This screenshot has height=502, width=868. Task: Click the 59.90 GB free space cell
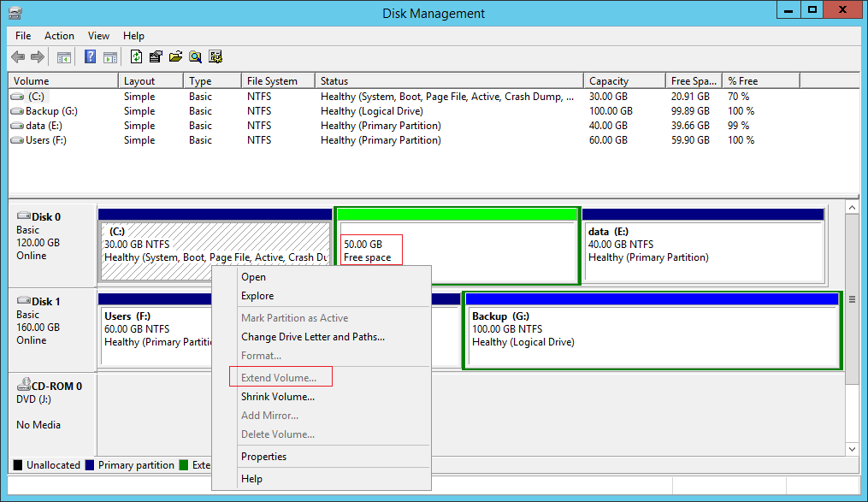[x=690, y=140]
